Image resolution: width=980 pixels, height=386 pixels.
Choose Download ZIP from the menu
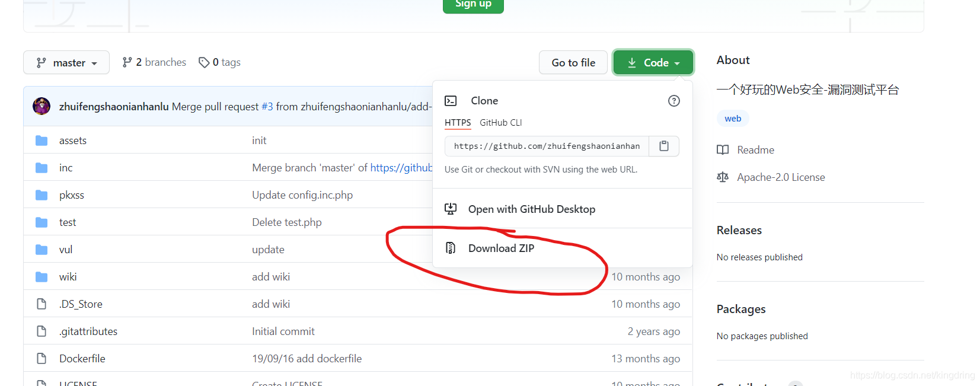pyautogui.click(x=501, y=248)
